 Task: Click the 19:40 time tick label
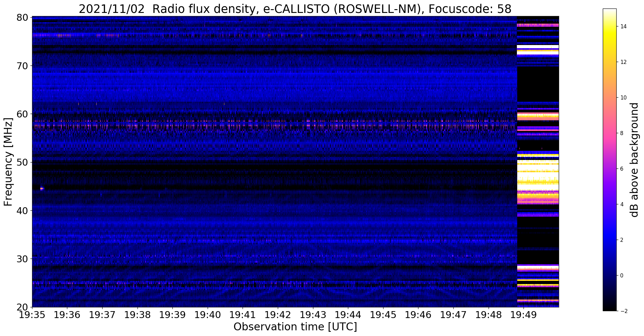click(207, 315)
